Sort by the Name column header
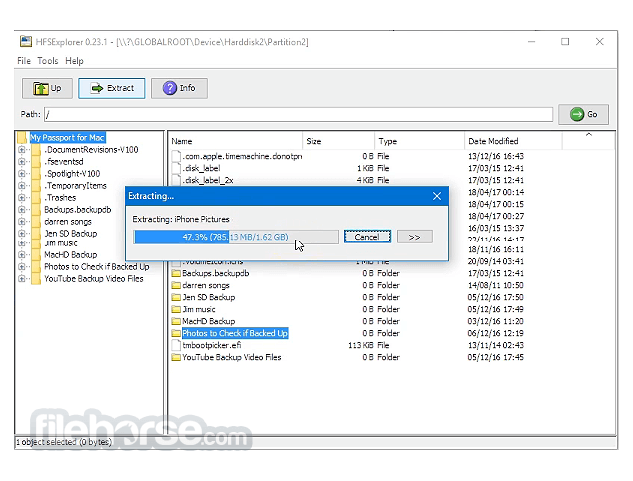This screenshot has width=633, height=481. pos(235,141)
